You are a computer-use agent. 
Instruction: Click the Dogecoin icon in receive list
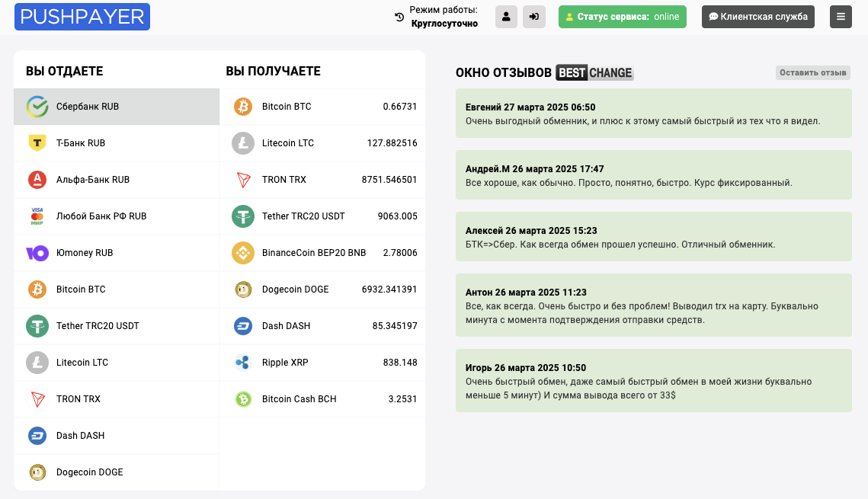[243, 289]
